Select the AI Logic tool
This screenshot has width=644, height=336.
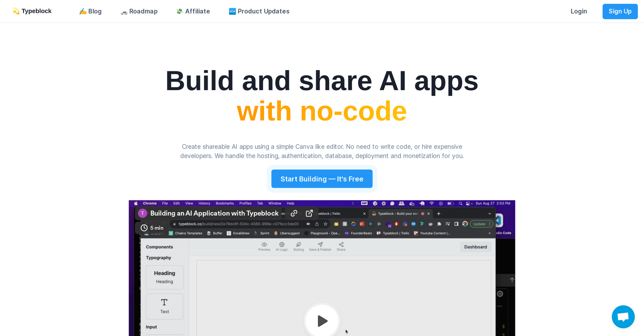coord(282,246)
